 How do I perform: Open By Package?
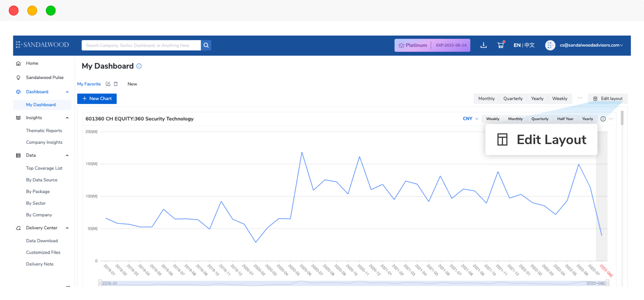pos(38,191)
